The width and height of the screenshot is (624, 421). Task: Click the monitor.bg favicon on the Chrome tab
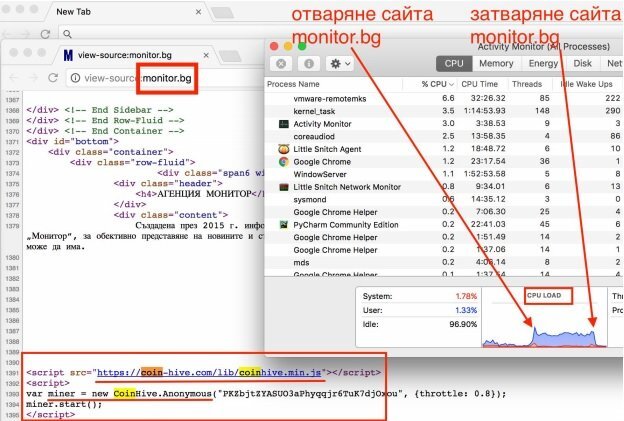(x=68, y=55)
